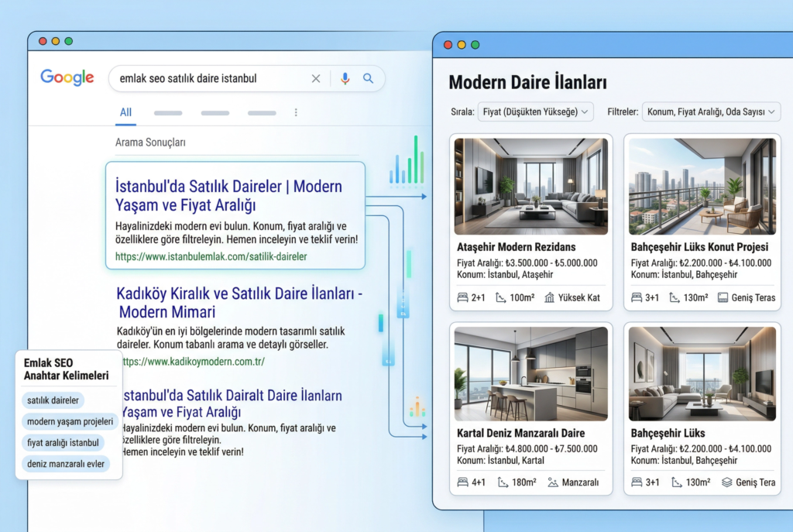Expand the Filtreler dropdown for Konum and Oda Sayısı
Image resolution: width=793 pixels, height=532 pixels.
[x=710, y=112]
